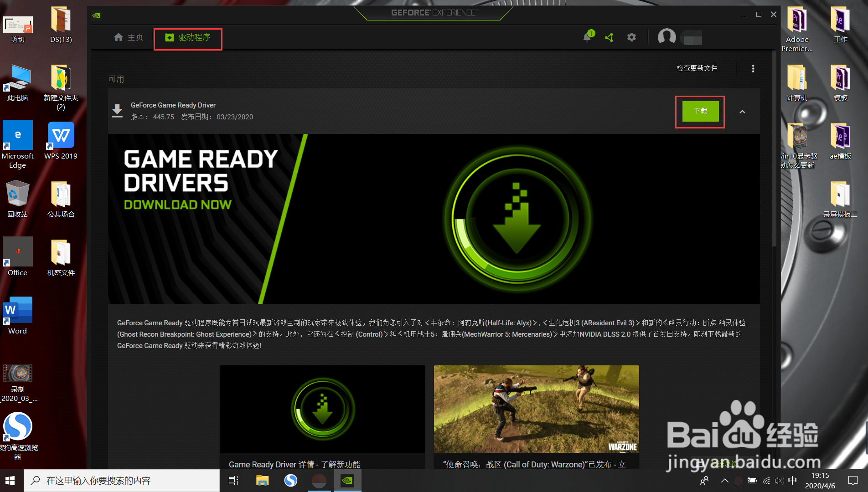
Task: Open the Windows action center notifications
Action: (x=852, y=481)
